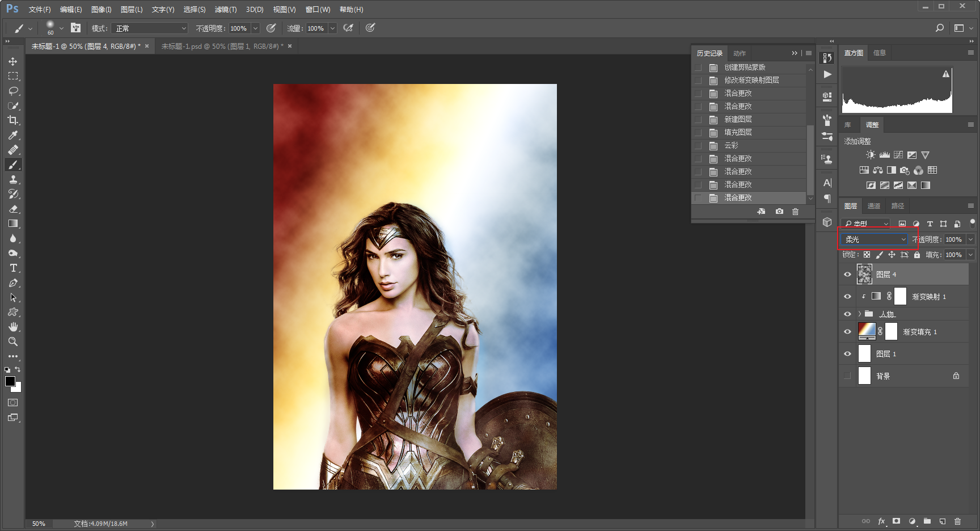Screen dimensions: 980x531
Task: Select the Move tool
Action: tap(13, 61)
